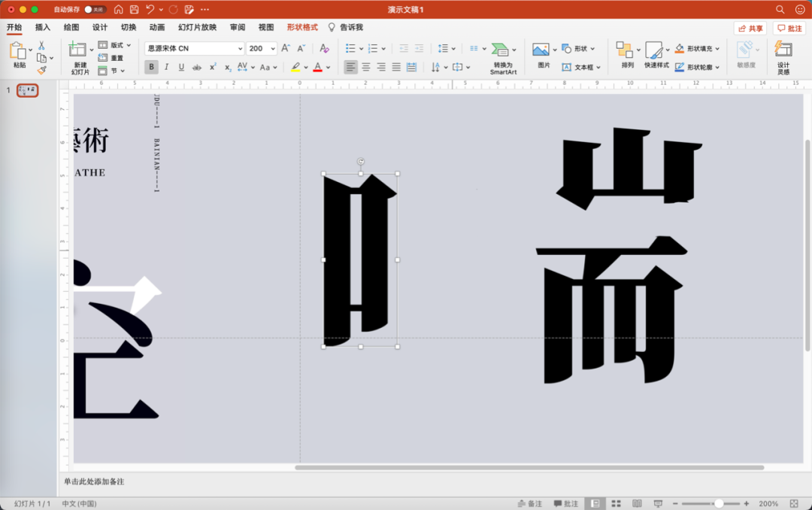Click Comments button in status bar
Screen dimensions: 812x510
pos(566,503)
